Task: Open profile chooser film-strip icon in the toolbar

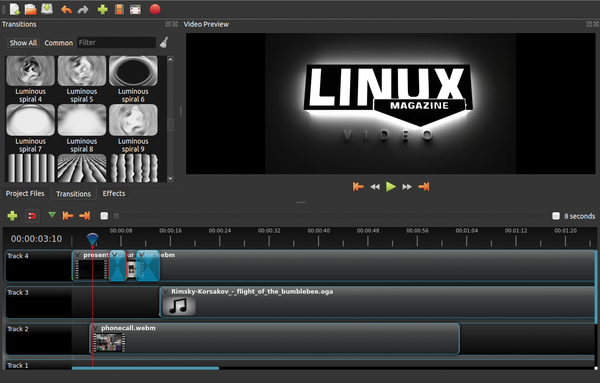Action: pos(119,10)
